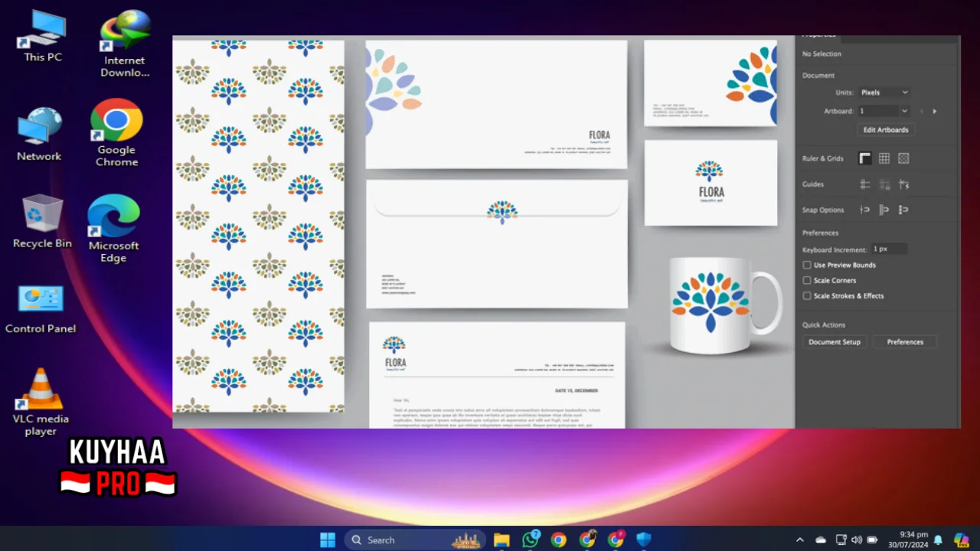
Task: Toggle the Smart Guides icon
Action: coord(903,184)
